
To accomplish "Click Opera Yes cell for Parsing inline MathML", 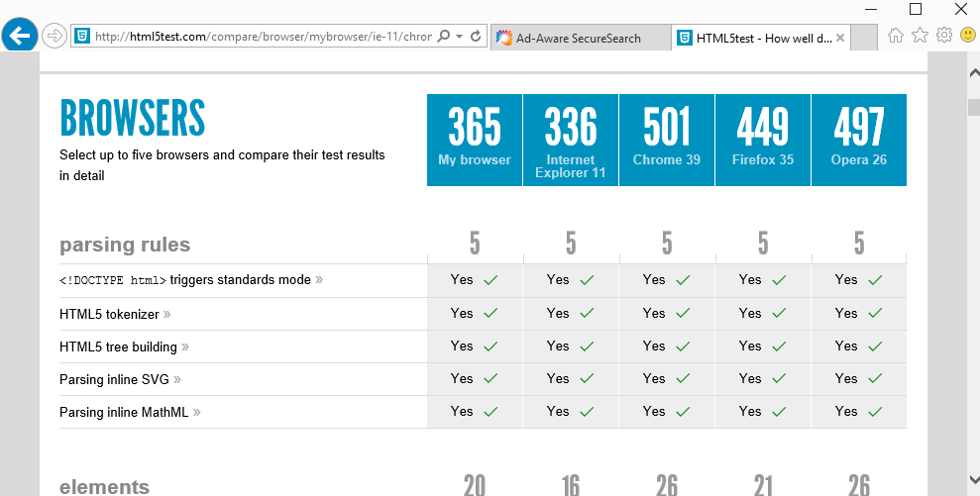I will click(x=859, y=412).
